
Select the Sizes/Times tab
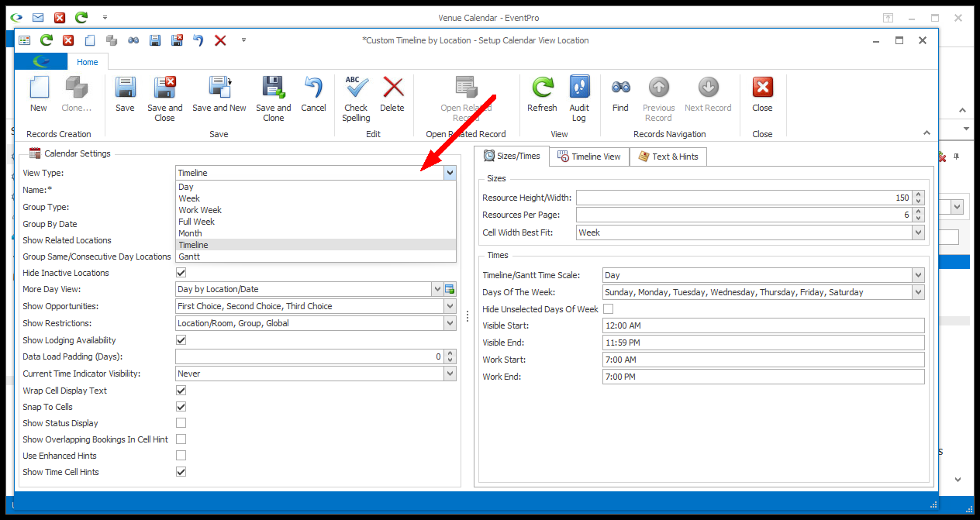point(512,156)
